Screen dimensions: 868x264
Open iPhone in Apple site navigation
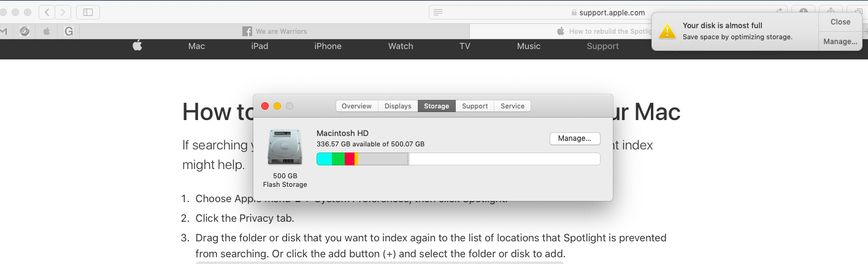328,46
